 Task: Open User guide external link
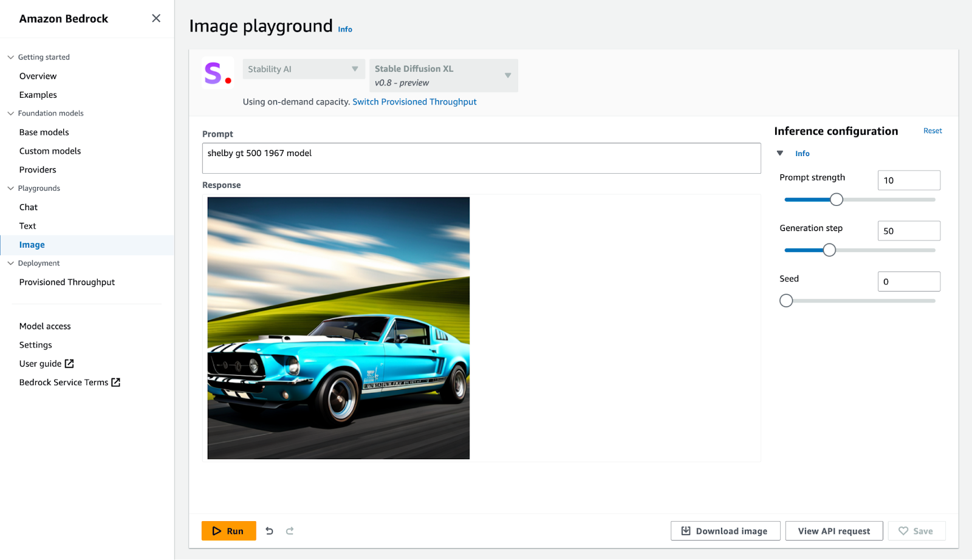[x=46, y=364]
